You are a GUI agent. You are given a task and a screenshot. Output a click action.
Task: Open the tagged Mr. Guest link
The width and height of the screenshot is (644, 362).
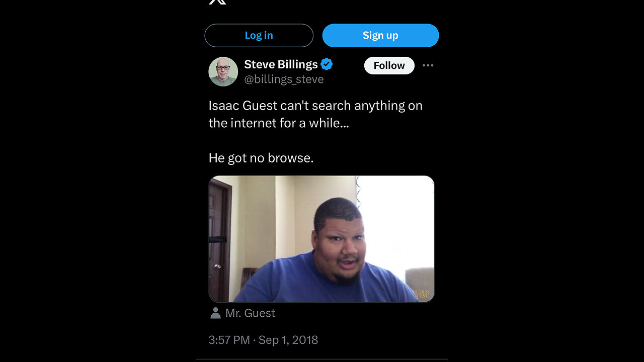[x=250, y=313]
